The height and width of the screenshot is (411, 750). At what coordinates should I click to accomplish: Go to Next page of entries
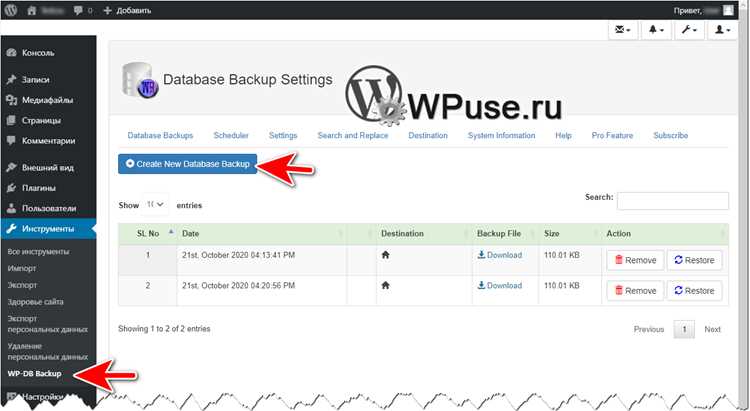click(x=712, y=329)
